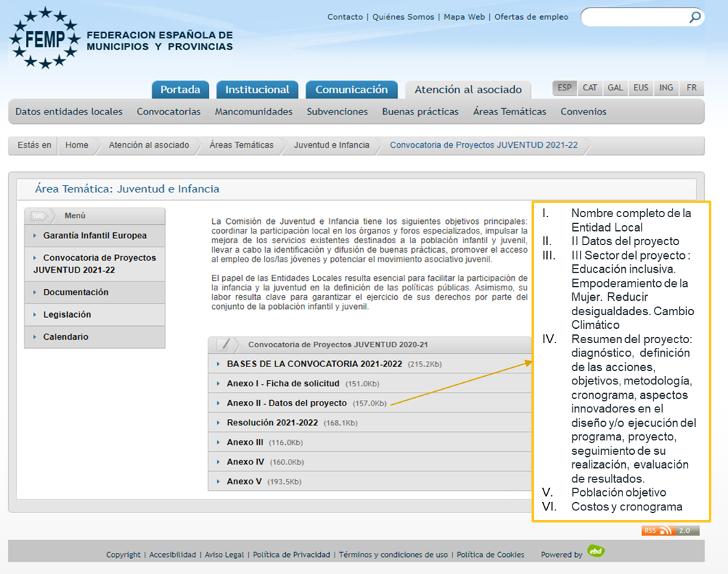The width and height of the screenshot is (728, 574).
Task: Open Política de Cookies footer link
Action: pyautogui.click(x=490, y=555)
